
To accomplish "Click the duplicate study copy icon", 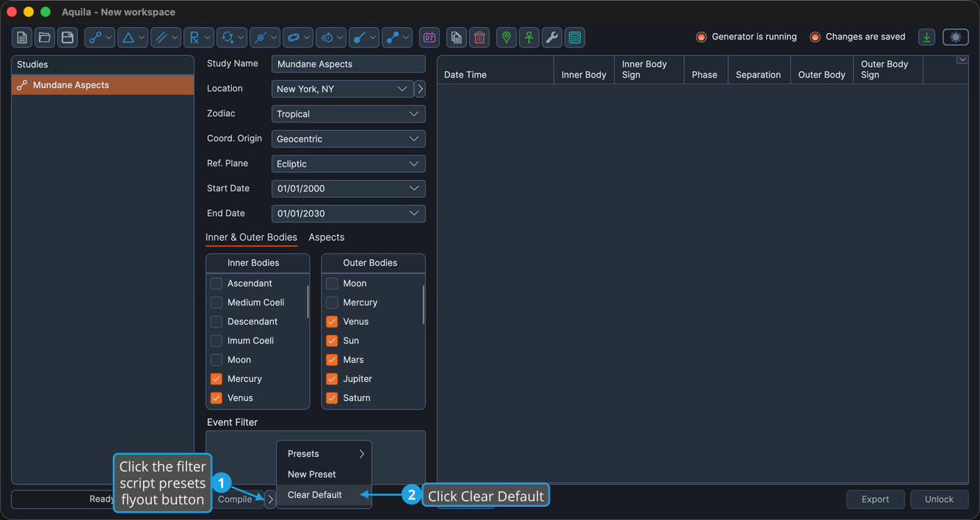I will click(457, 37).
